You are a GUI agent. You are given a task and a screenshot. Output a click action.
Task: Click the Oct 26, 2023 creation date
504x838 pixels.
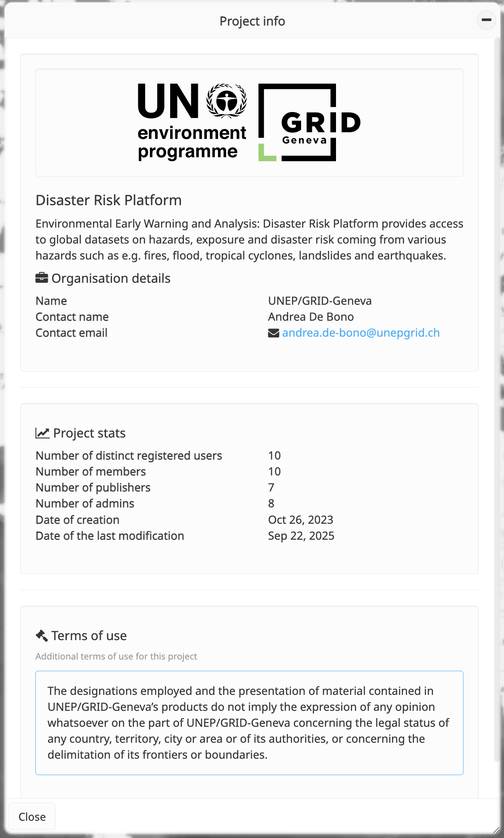[x=300, y=520]
